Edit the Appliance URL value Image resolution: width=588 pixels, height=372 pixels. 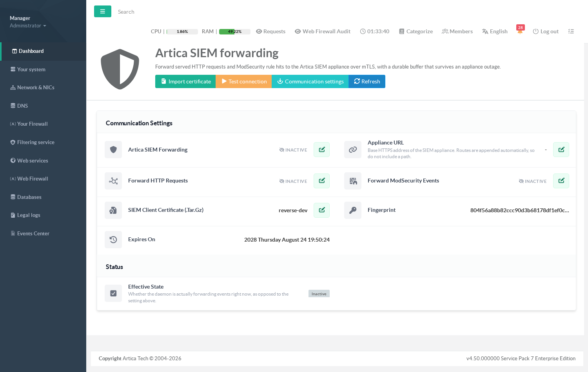coord(561,150)
